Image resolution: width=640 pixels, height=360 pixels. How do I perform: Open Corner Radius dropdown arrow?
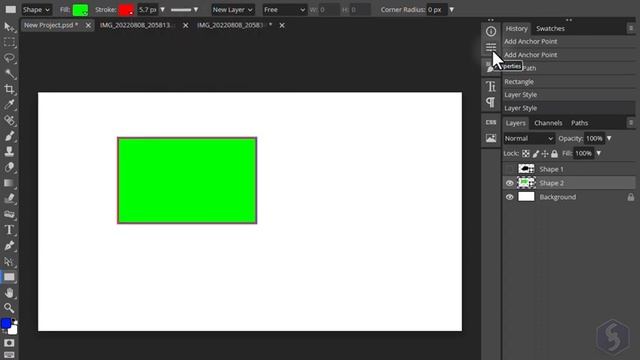click(x=451, y=9)
